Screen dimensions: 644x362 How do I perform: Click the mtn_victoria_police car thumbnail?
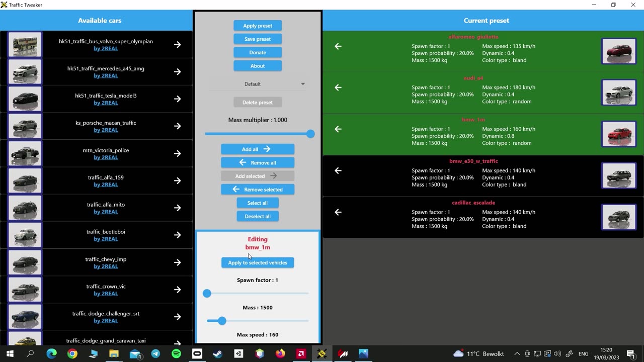pos(25,153)
